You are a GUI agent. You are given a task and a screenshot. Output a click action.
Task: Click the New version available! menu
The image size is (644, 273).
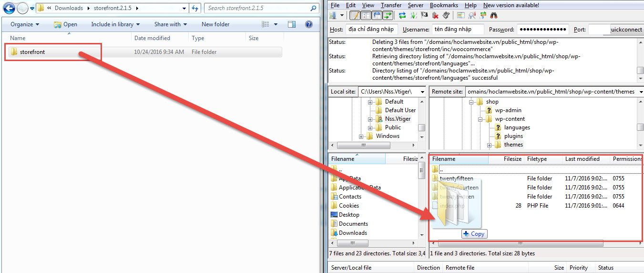coord(511,5)
